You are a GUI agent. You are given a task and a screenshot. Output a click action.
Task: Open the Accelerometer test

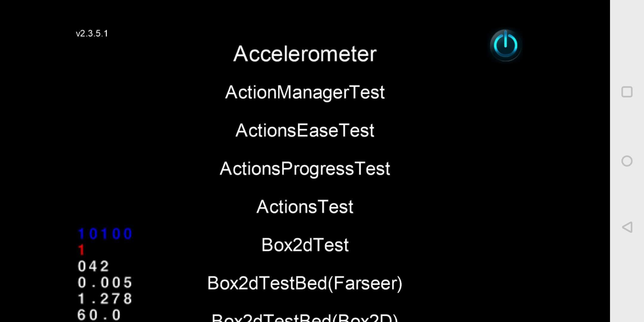pyautogui.click(x=305, y=54)
